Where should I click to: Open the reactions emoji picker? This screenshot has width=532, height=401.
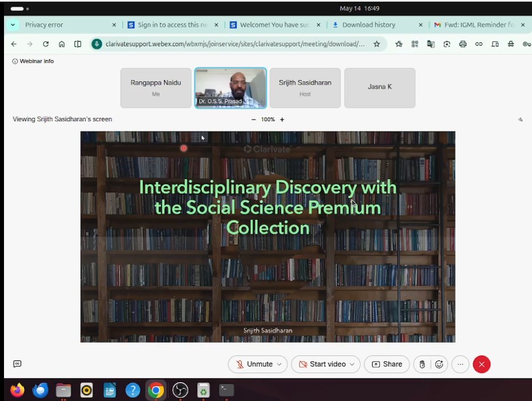pyautogui.click(x=439, y=364)
